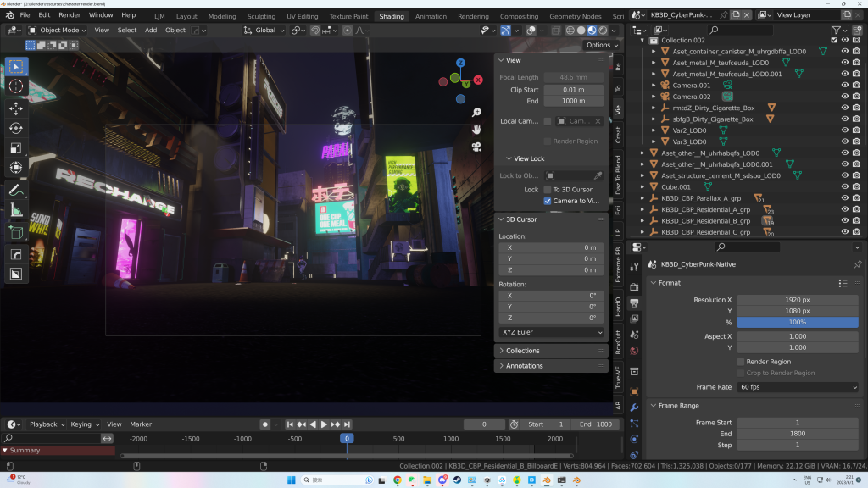
Task: Switch to the Geometry Nodes workspace tab
Action: click(576, 16)
